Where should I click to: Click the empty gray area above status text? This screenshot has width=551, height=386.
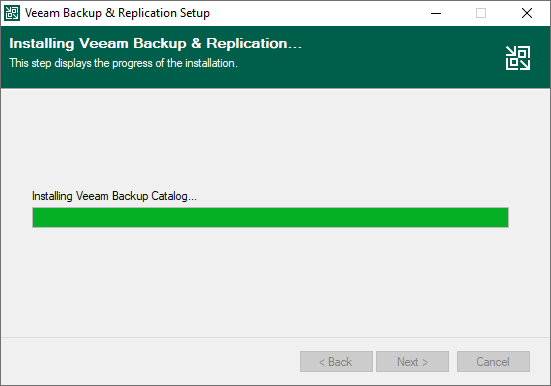[276, 139]
